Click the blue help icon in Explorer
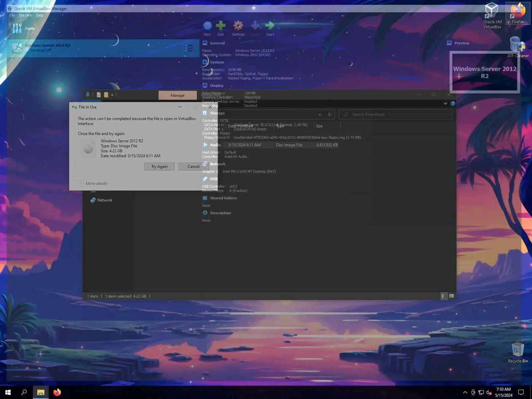The width and height of the screenshot is (532, 399). pyautogui.click(x=453, y=103)
